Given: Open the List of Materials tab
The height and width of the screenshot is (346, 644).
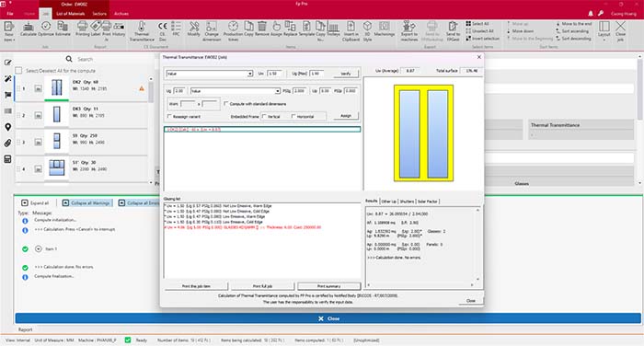Looking at the screenshot, I should tap(71, 14).
